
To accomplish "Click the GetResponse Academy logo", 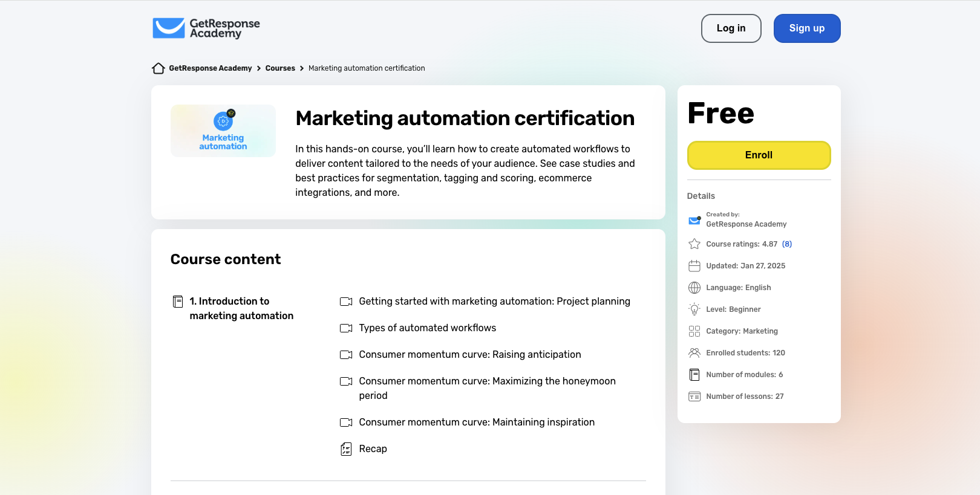I will tap(206, 28).
